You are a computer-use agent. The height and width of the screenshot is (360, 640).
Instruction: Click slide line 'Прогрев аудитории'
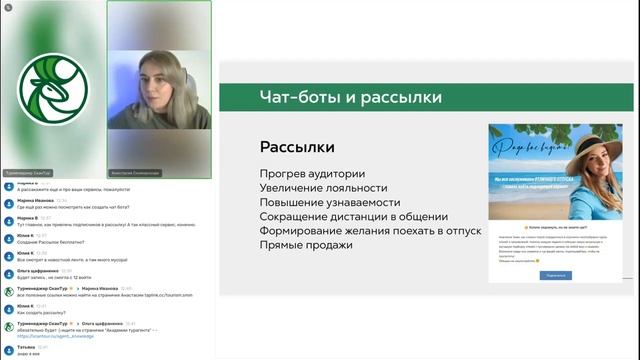coord(312,174)
